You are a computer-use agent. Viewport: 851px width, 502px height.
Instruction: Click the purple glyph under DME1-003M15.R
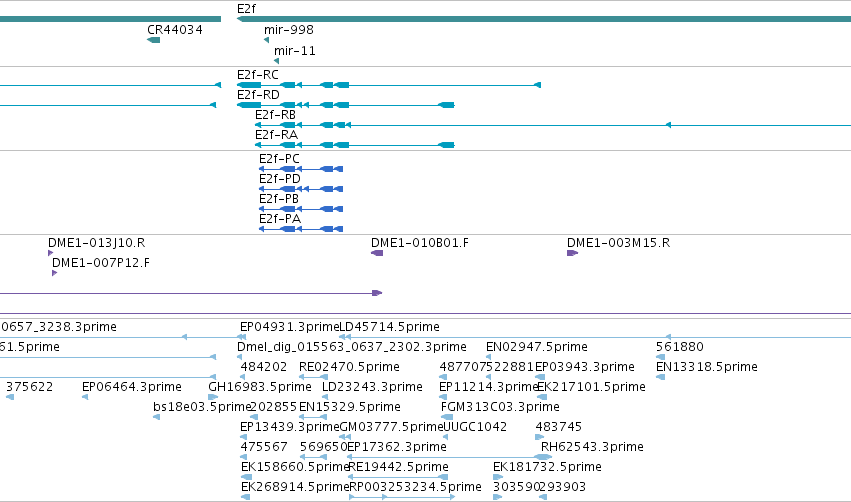[573, 253]
